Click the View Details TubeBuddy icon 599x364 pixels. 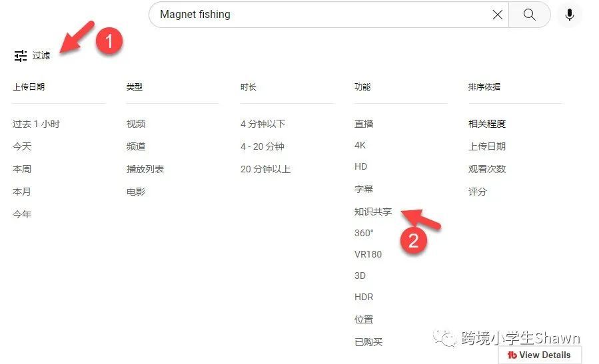click(x=512, y=355)
